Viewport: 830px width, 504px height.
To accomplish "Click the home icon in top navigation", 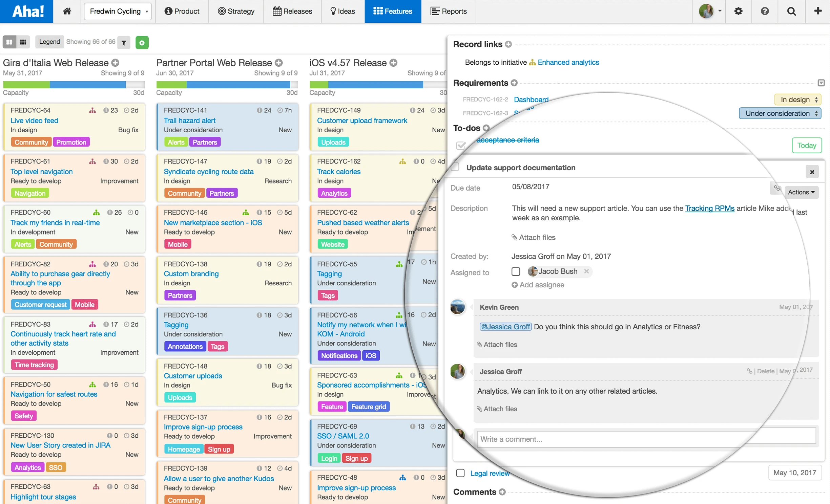I will point(67,11).
